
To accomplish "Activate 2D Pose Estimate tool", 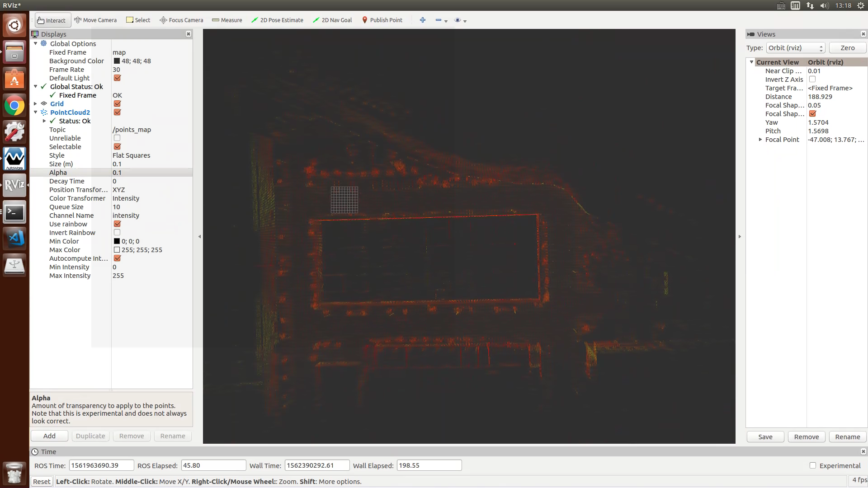I will point(277,20).
